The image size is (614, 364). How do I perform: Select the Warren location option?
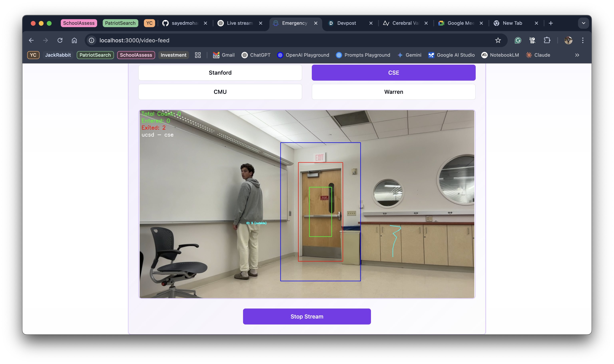[394, 92]
